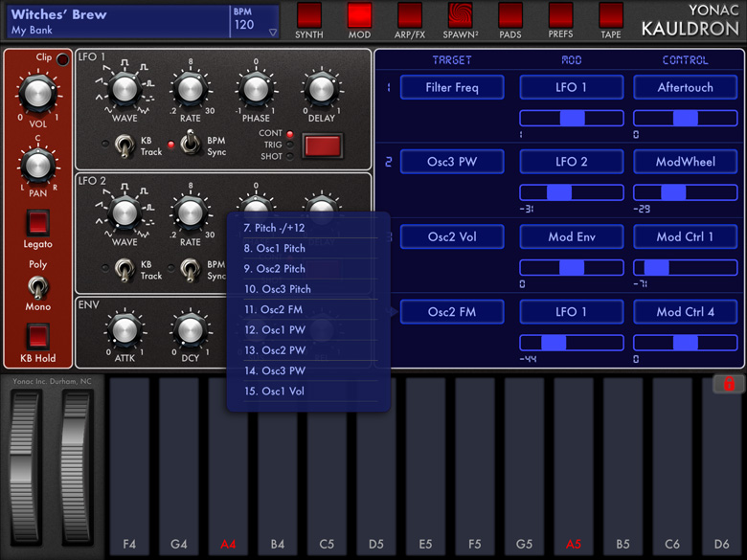
Task: Click the amount slider under Aftertouch
Action: point(686,118)
